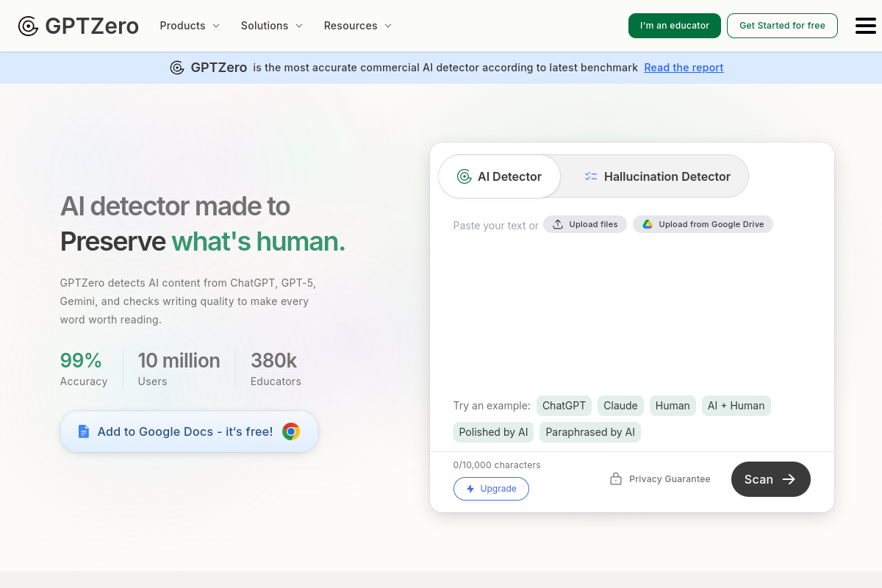Click the GPTZero logo in the navigation bar
This screenshot has width=882, height=588.
(77, 26)
